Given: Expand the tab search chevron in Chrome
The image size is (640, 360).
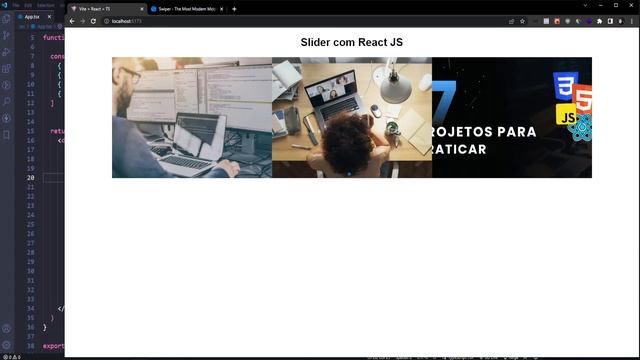Looking at the screenshot, I should pyautogui.click(x=585, y=5).
